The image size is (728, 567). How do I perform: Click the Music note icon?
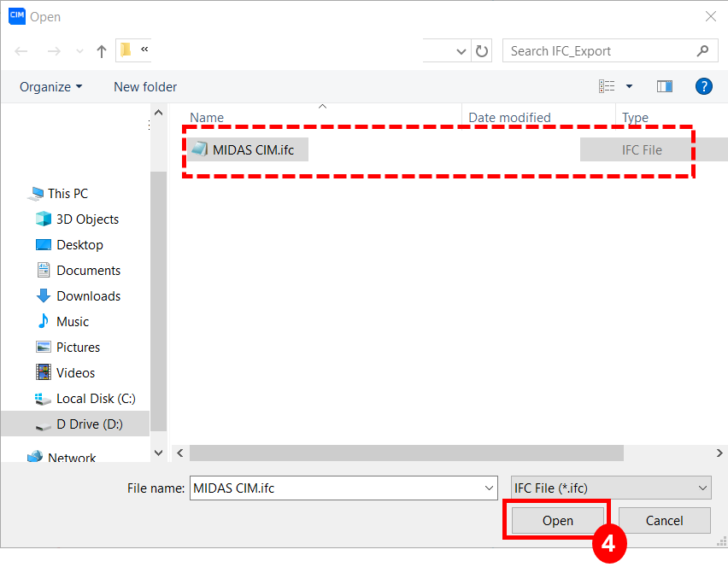coord(44,321)
